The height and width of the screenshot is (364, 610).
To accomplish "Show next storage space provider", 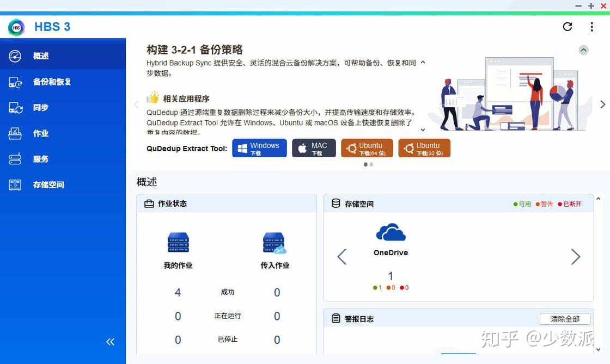I will [x=575, y=257].
